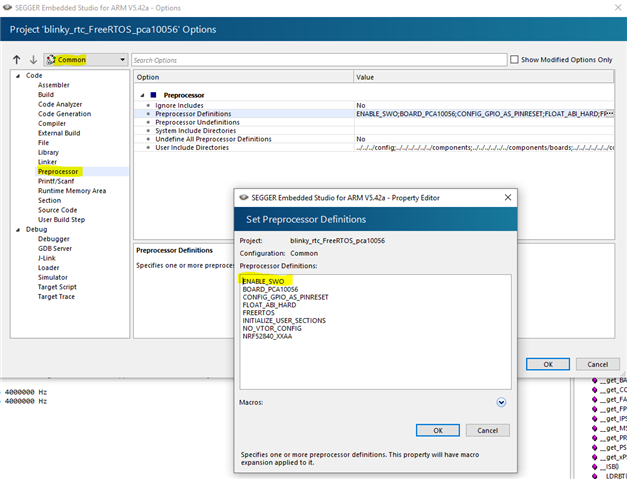
Task: Select Linker category
Action: point(47,162)
